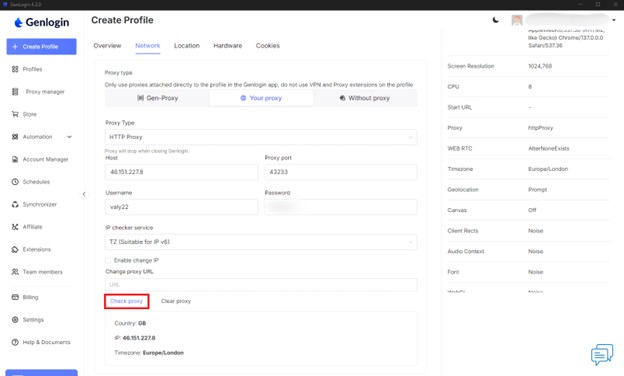Click the plus icon on Create Profile button
The width and height of the screenshot is (624, 376).
point(15,47)
